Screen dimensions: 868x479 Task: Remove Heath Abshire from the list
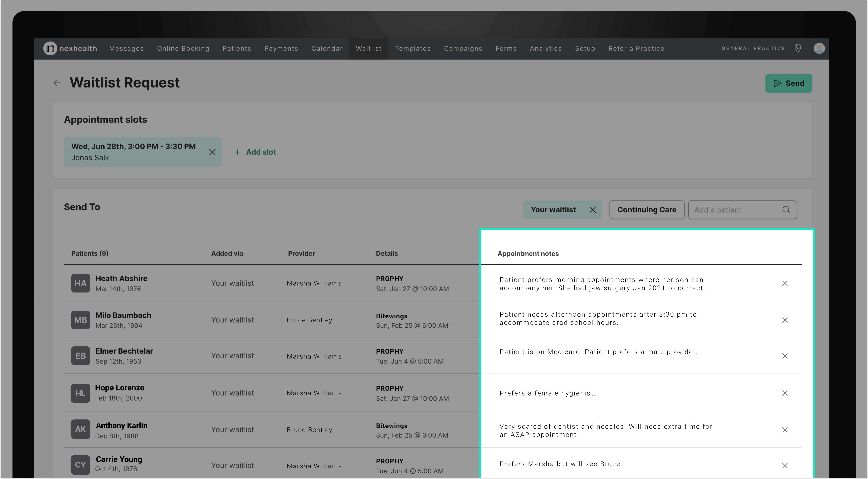point(785,283)
